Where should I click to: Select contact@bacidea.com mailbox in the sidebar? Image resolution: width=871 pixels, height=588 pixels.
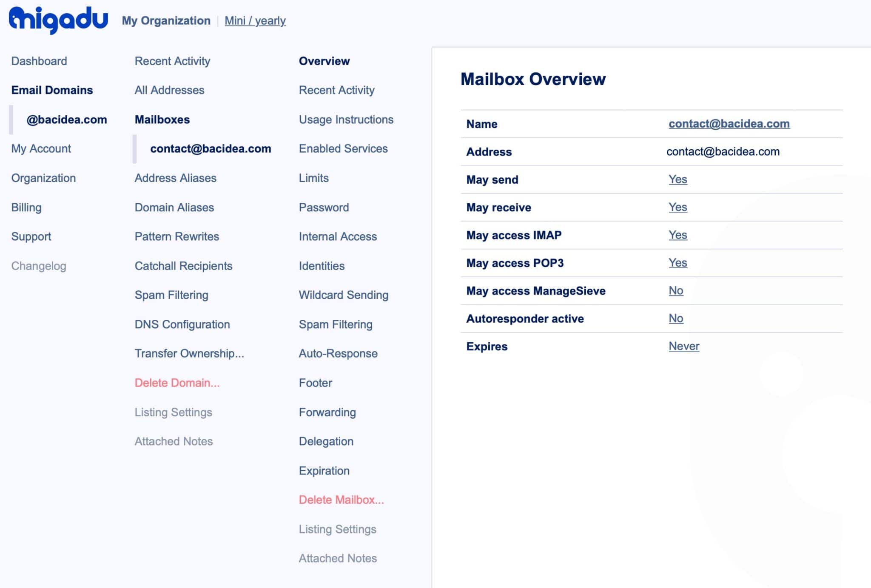click(211, 148)
